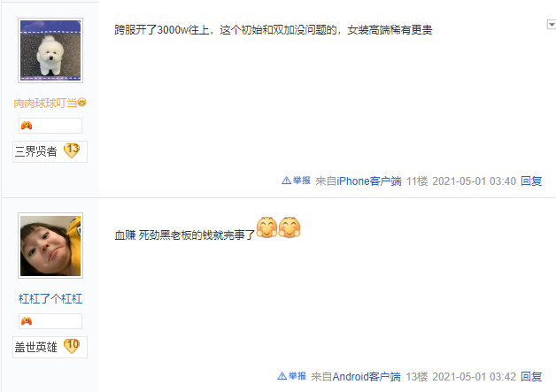Click the first smiling emoji in the 13楼 post

267,227
